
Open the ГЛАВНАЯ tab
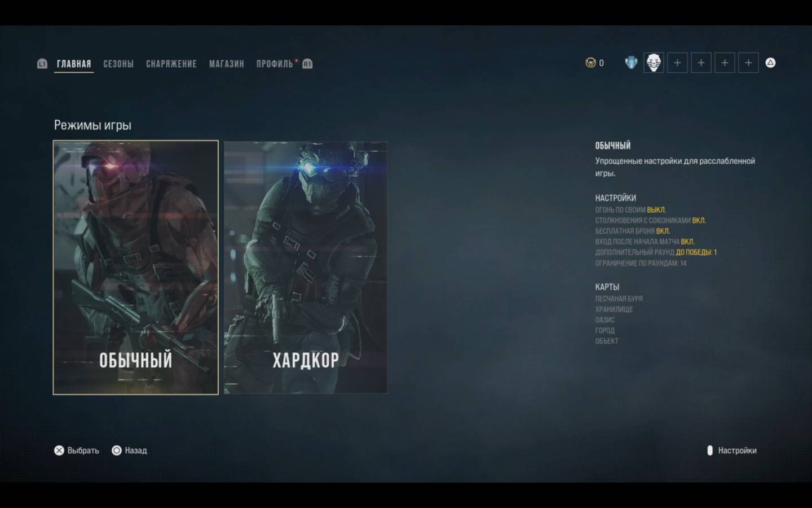click(x=74, y=64)
